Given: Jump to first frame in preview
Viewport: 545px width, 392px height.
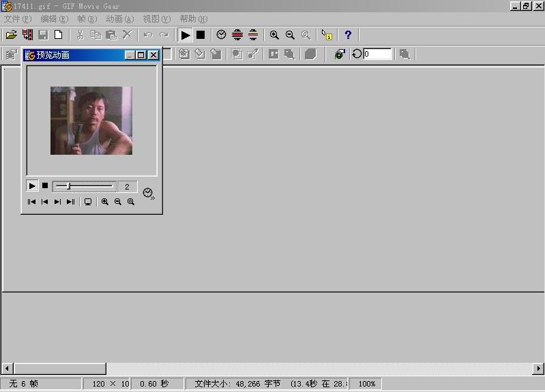Looking at the screenshot, I should (x=31, y=202).
